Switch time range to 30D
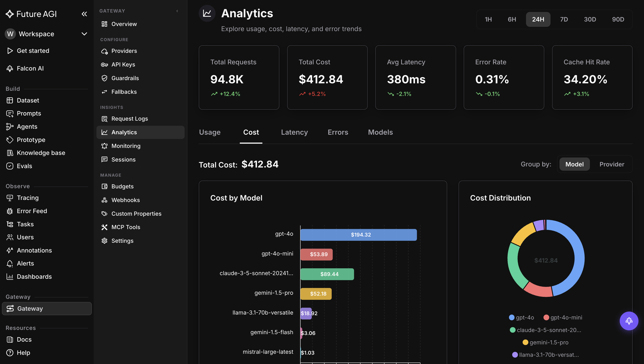The image size is (644, 364). (x=590, y=19)
